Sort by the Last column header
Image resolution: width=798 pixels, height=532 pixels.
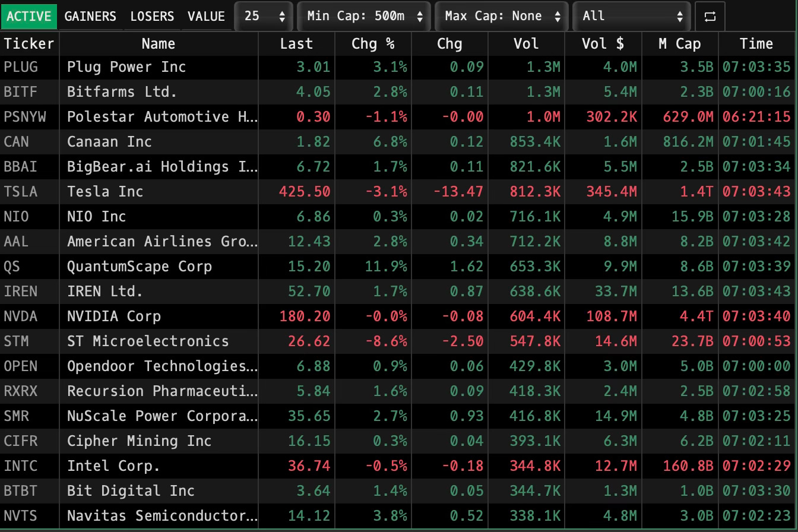point(296,44)
